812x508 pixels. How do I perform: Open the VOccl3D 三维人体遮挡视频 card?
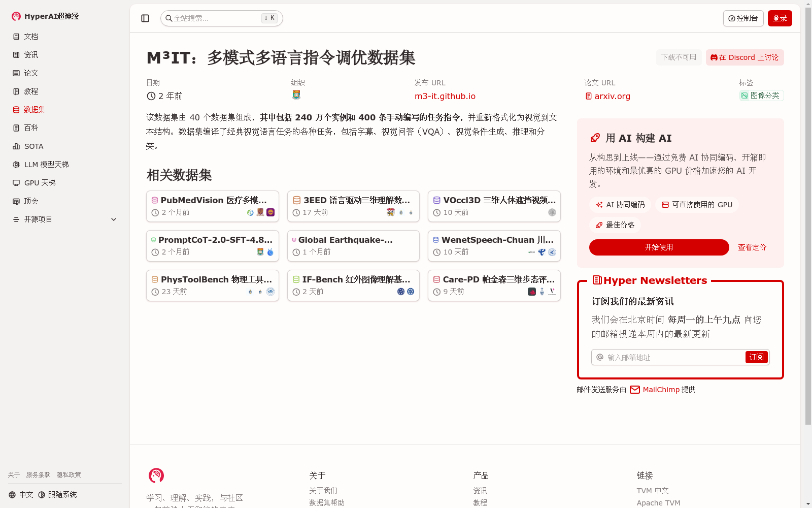(x=494, y=206)
